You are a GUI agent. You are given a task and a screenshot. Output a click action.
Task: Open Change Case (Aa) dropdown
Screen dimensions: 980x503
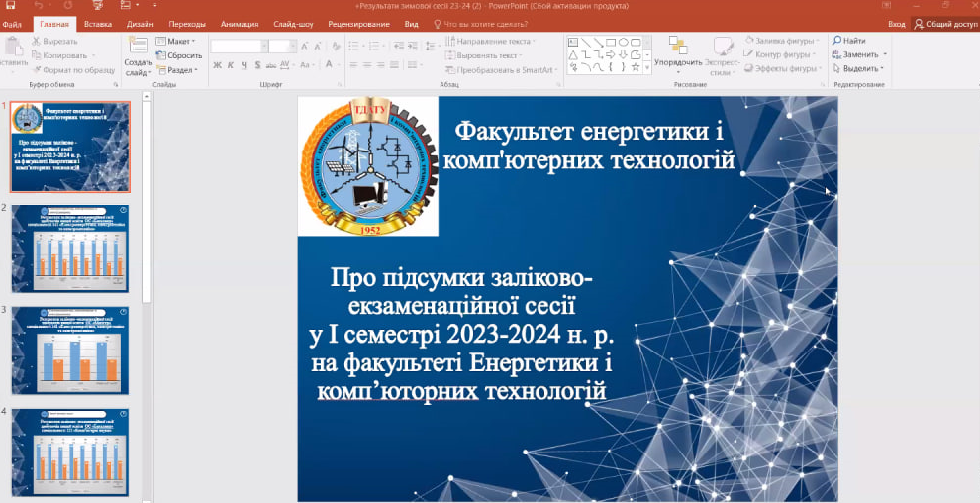306,65
